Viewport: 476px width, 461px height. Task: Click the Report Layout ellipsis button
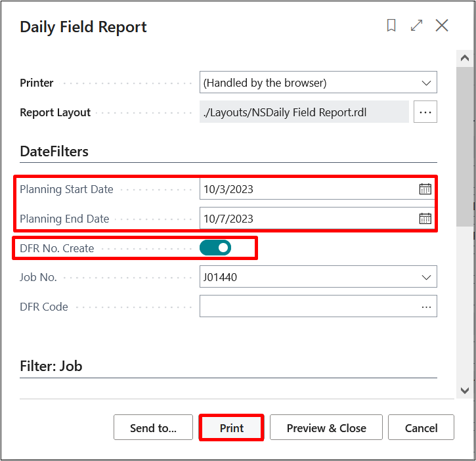pos(425,112)
